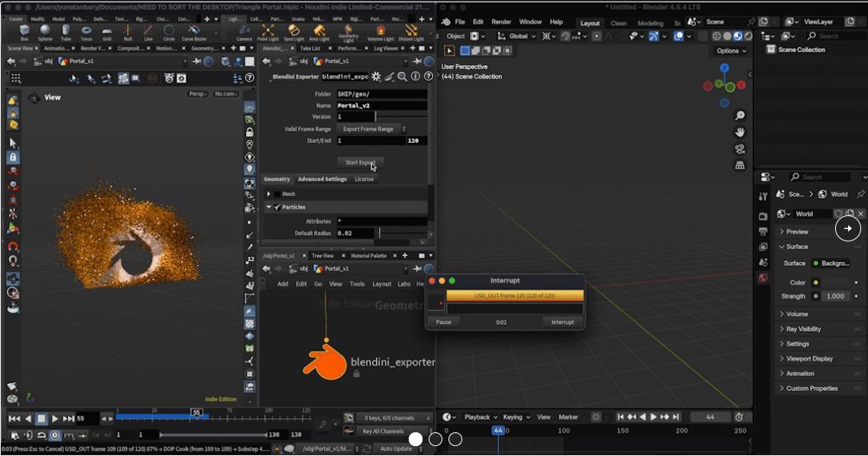The width and height of the screenshot is (868, 456).
Task: Click the Start Export button
Action: coord(361,162)
